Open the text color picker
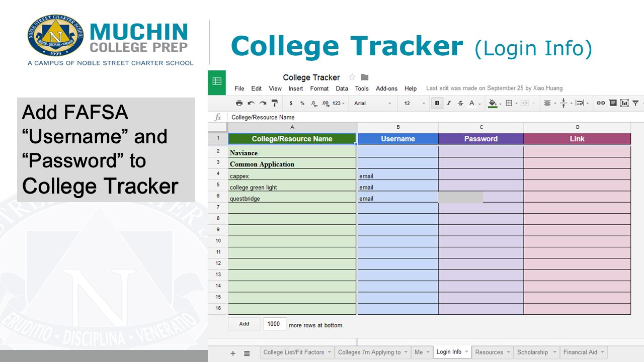Viewport: 644px width, 362px height. pyautogui.click(x=474, y=103)
